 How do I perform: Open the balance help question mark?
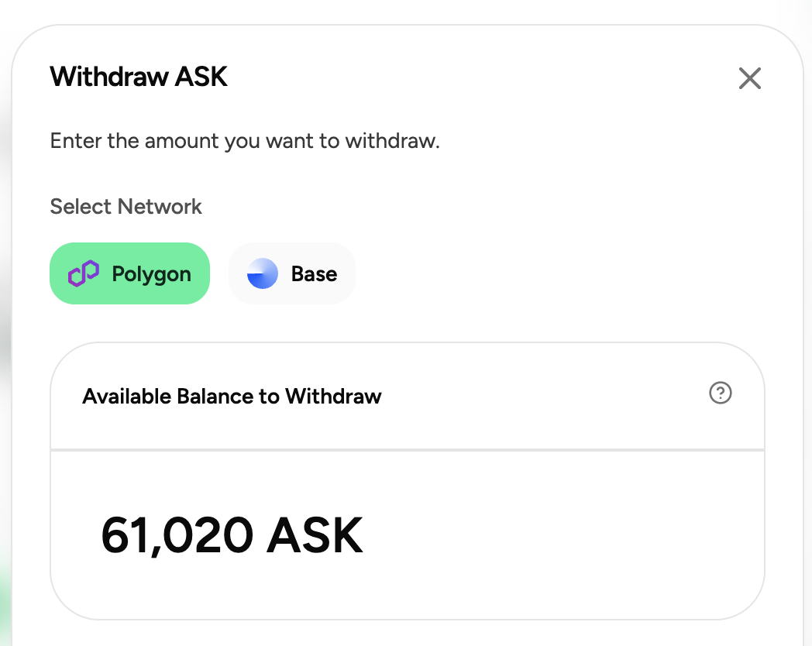[721, 393]
